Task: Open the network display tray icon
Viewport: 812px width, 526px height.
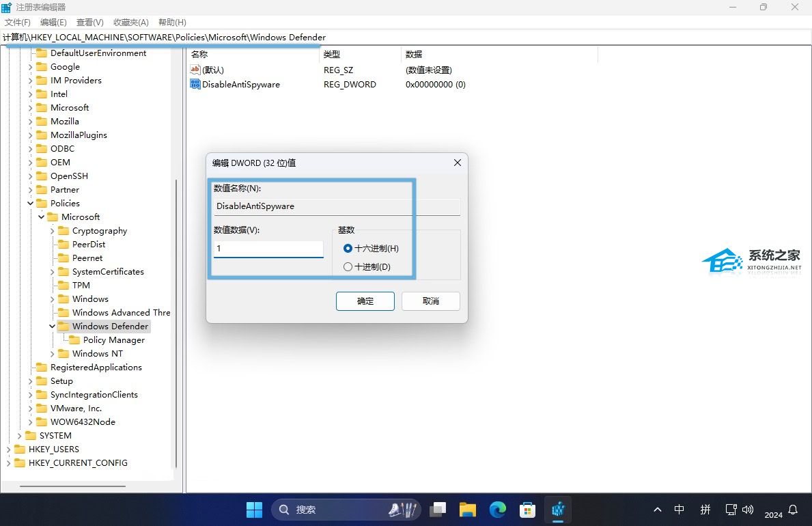Action: [x=731, y=510]
